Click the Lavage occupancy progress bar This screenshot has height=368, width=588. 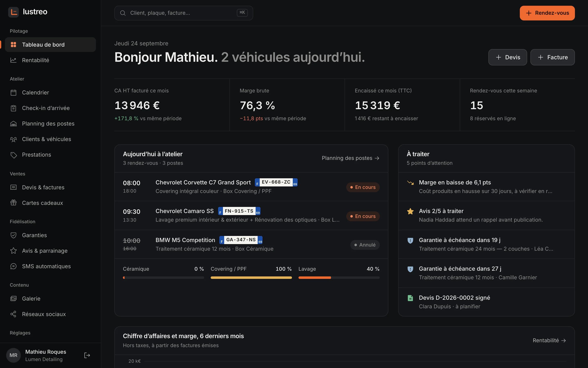click(x=339, y=278)
